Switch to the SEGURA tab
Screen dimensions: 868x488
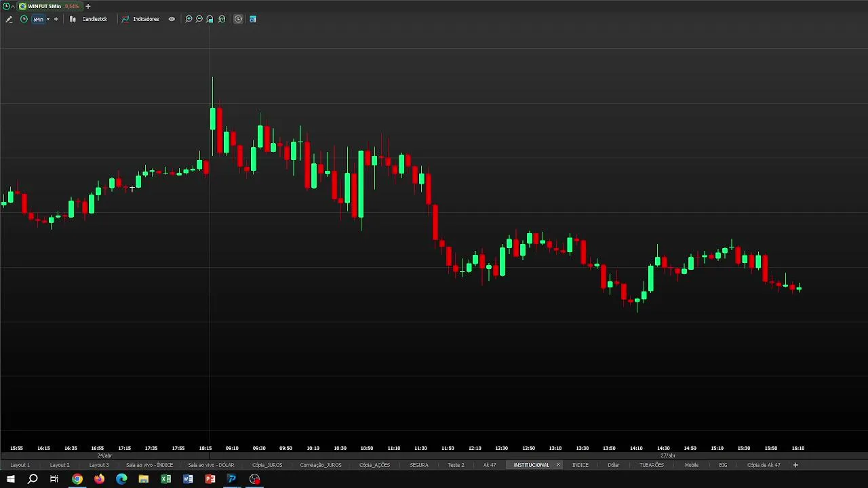419,465
